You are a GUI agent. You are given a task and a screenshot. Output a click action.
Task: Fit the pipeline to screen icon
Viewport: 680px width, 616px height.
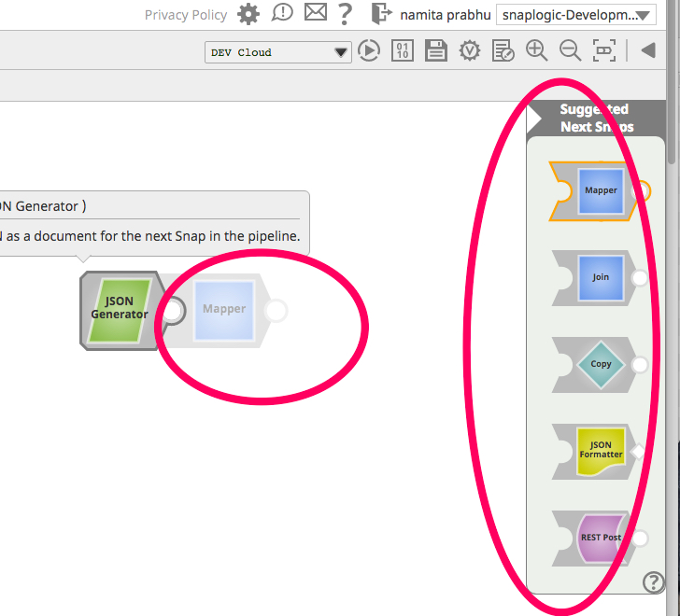pos(604,50)
